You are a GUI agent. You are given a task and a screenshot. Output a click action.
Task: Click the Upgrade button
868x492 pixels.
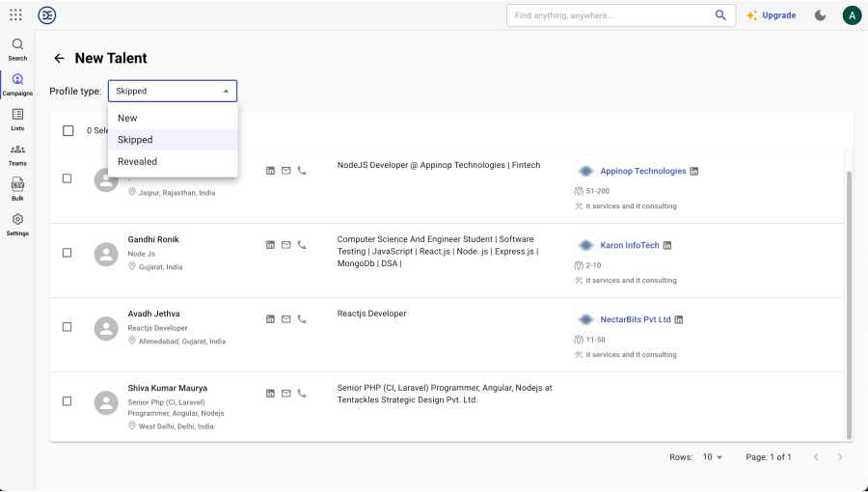tap(772, 15)
